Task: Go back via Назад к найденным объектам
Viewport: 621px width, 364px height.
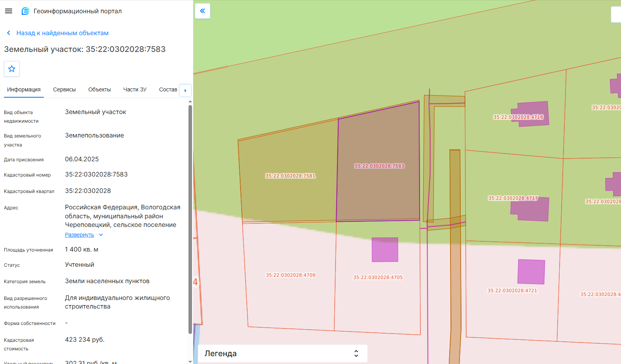Action: pyautogui.click(x=63, y=33)
